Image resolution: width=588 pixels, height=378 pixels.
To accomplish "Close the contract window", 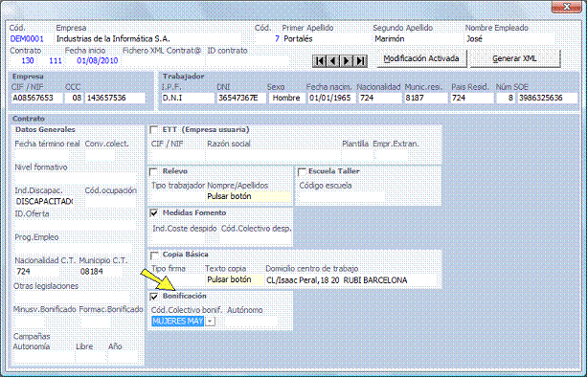I will coord(567,7).
